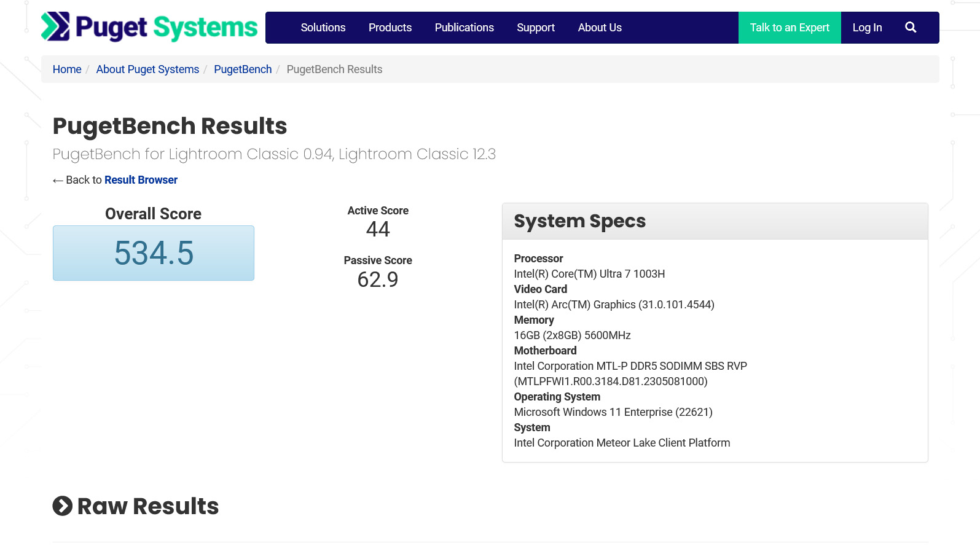Screen dimensions: 980x551
Task: Click the Log In link
Action: [867, 28]
